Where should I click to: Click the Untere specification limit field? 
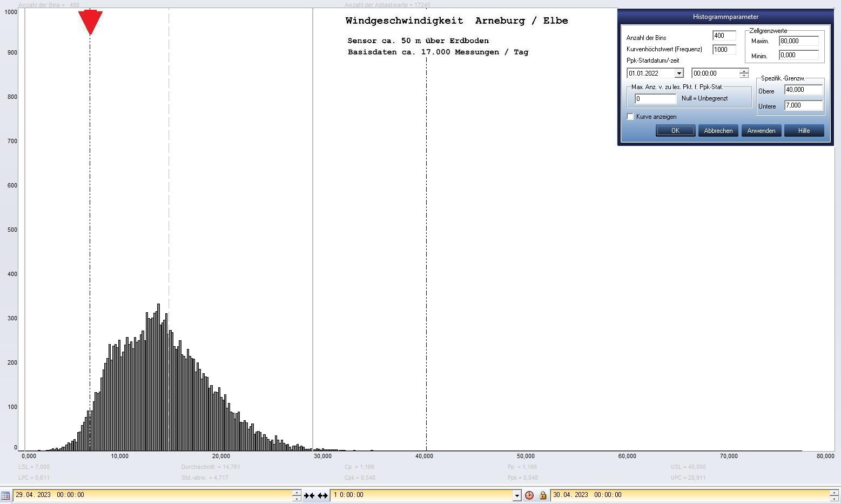[x=803, y=105]
